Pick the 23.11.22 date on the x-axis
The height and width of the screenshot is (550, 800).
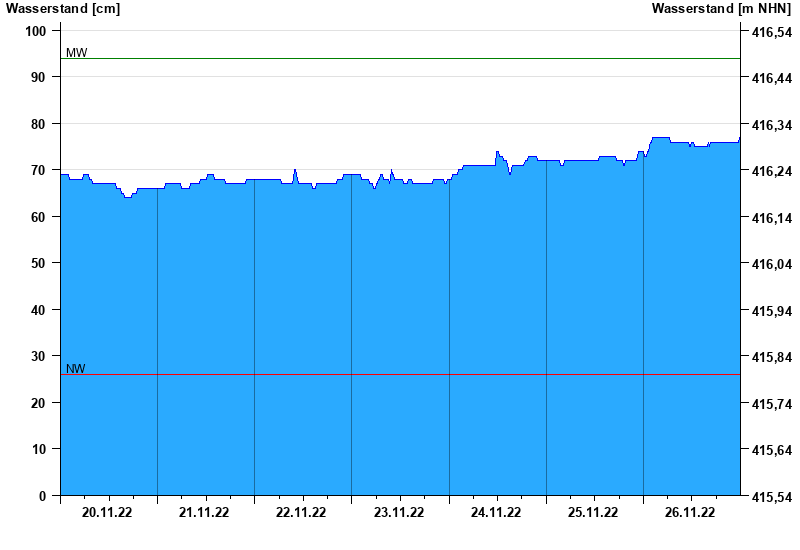(399, 513)
